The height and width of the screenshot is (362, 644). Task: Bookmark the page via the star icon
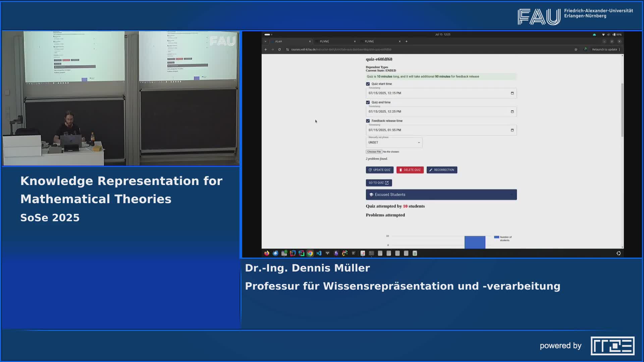(576, 49)
